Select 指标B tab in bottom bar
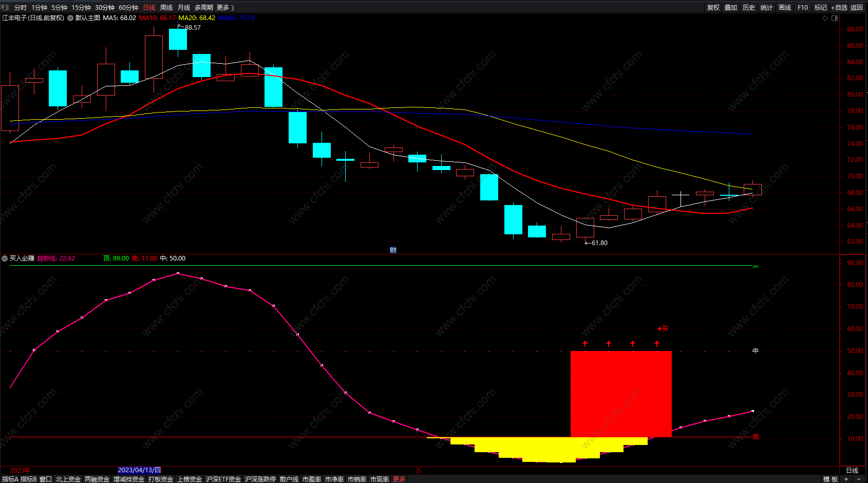Image resolution: width=868 pixels, height=483 pixels. tap(29, 479)
